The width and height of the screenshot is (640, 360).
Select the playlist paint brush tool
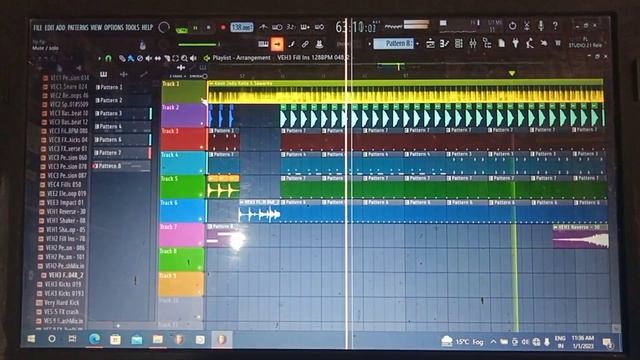coord(131,58)
